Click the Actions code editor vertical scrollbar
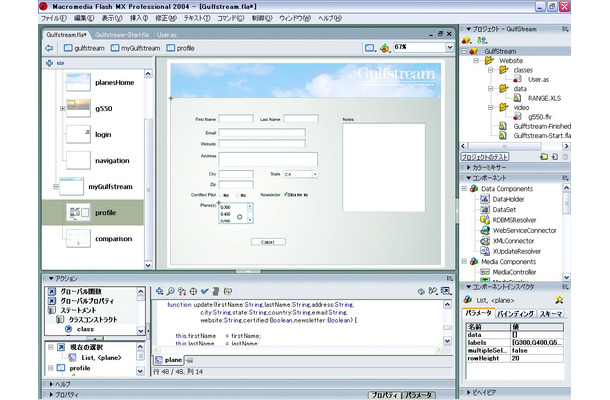This screenshot has width=610, height=400. 448,323
